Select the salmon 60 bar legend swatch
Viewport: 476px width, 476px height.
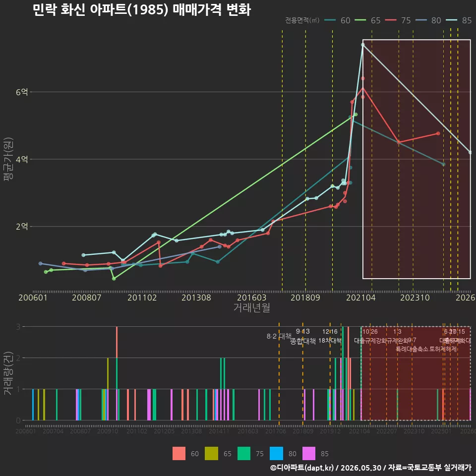point(179,454)
